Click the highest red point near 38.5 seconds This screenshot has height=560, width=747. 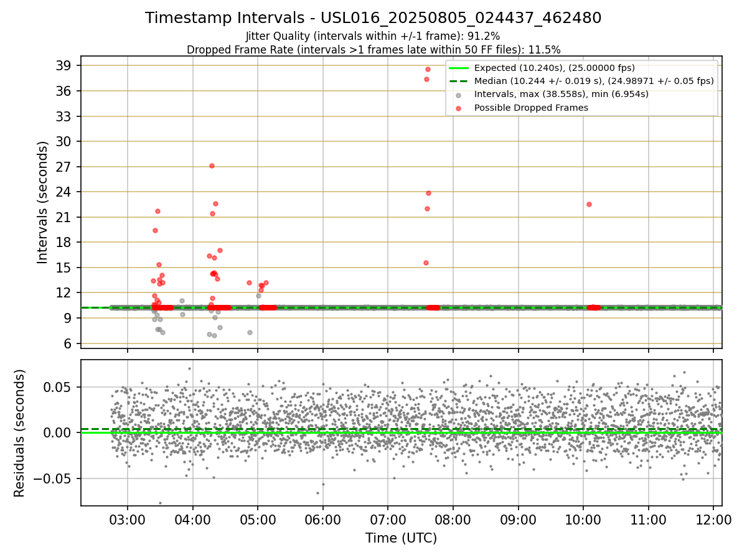(428, 69)
